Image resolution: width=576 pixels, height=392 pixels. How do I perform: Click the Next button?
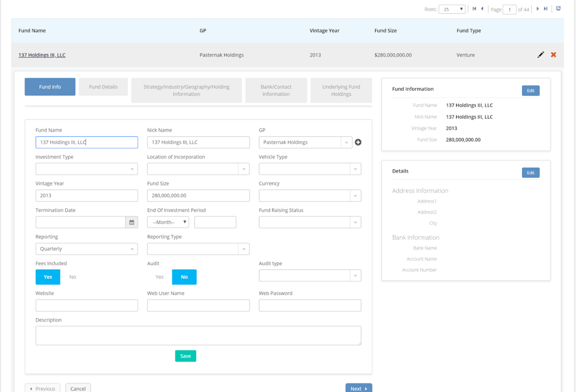coord(359,388)
